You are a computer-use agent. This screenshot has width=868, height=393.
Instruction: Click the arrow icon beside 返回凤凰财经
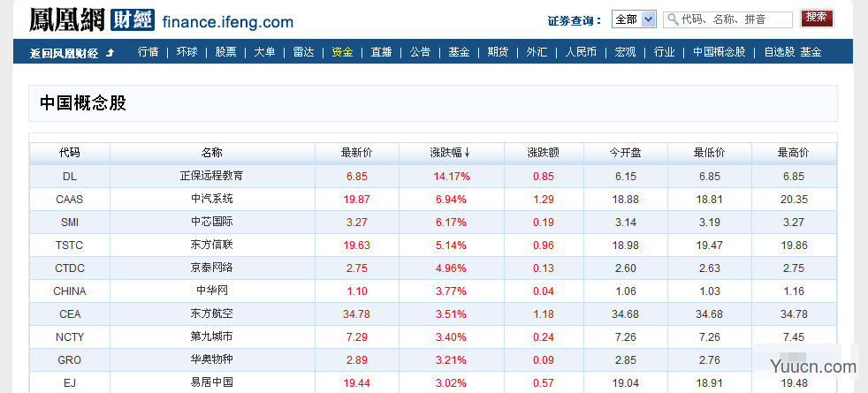pos(110,52)
